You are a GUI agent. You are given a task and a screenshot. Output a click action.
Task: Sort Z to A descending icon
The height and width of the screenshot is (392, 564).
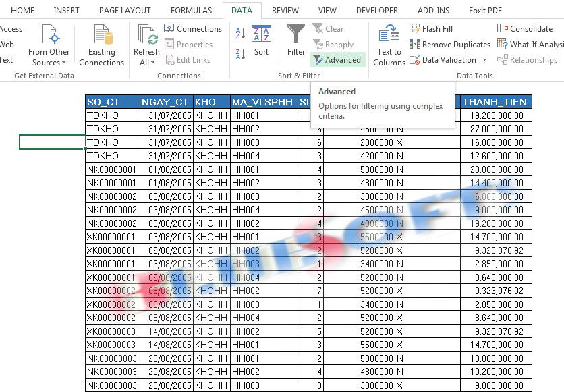(240, 54)
